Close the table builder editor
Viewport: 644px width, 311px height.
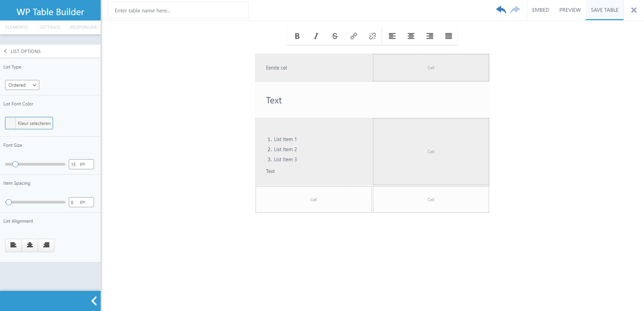tap(634, 10)
